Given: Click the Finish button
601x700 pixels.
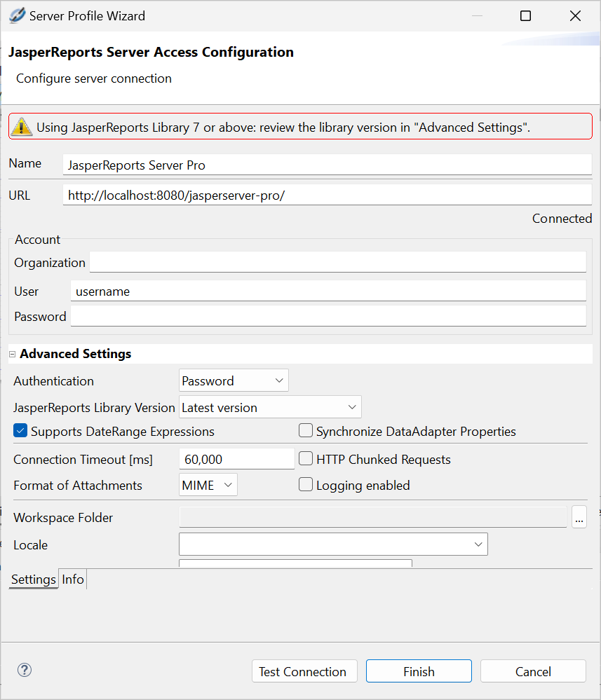Looking at the screenshot, I should 419,671.
